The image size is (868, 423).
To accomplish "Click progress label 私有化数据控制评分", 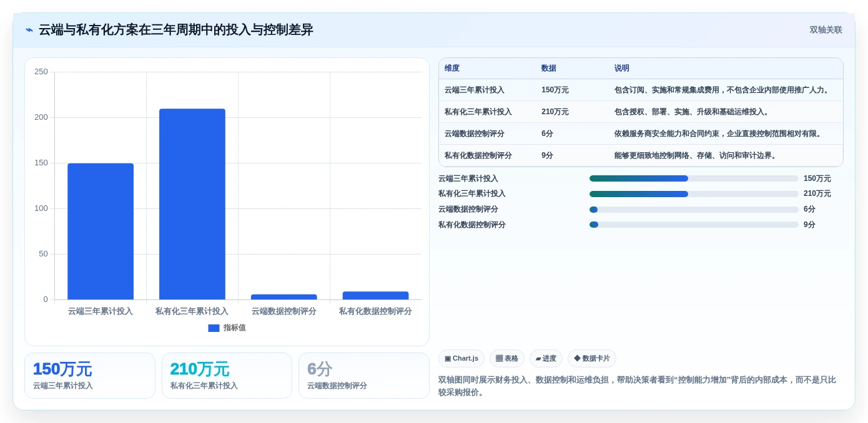I will [x=472, y=225].
